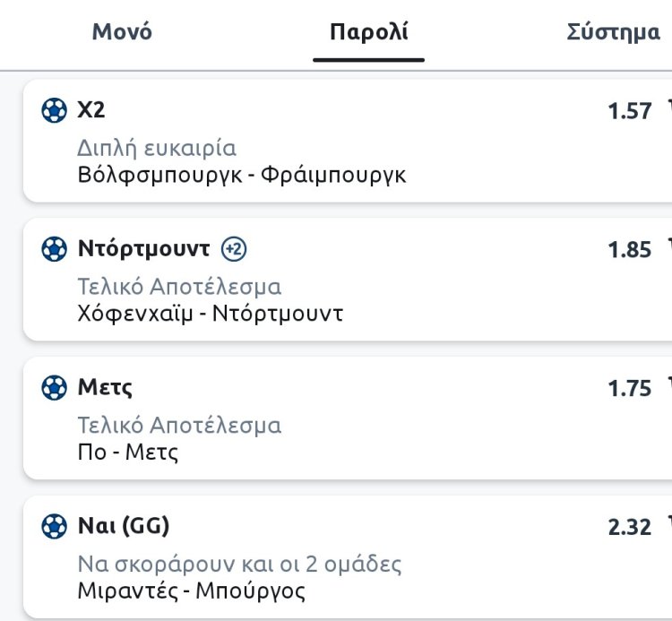Image resolution: width=672 pixels, height=621 pixels.
Task: Remove the Μετς selection with trash icon
Action: coord(668,384)
